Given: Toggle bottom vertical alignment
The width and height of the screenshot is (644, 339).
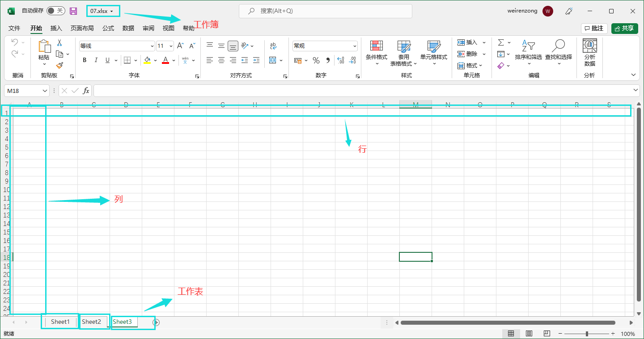Looking at the screenshot, I should point(233,46).
